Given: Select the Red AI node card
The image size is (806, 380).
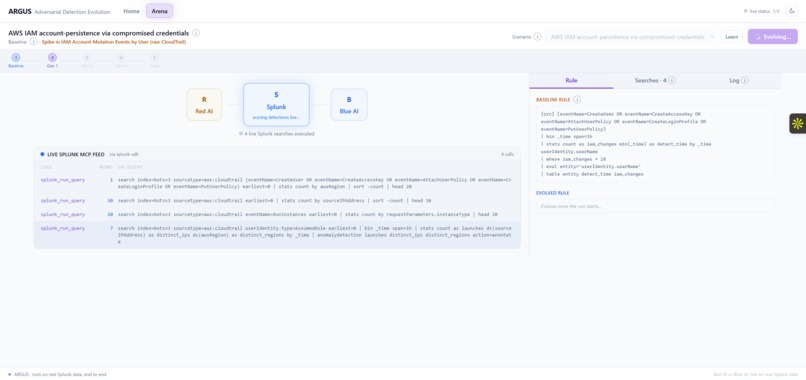Looking at the screenshot, I should [x=204, y=104].
